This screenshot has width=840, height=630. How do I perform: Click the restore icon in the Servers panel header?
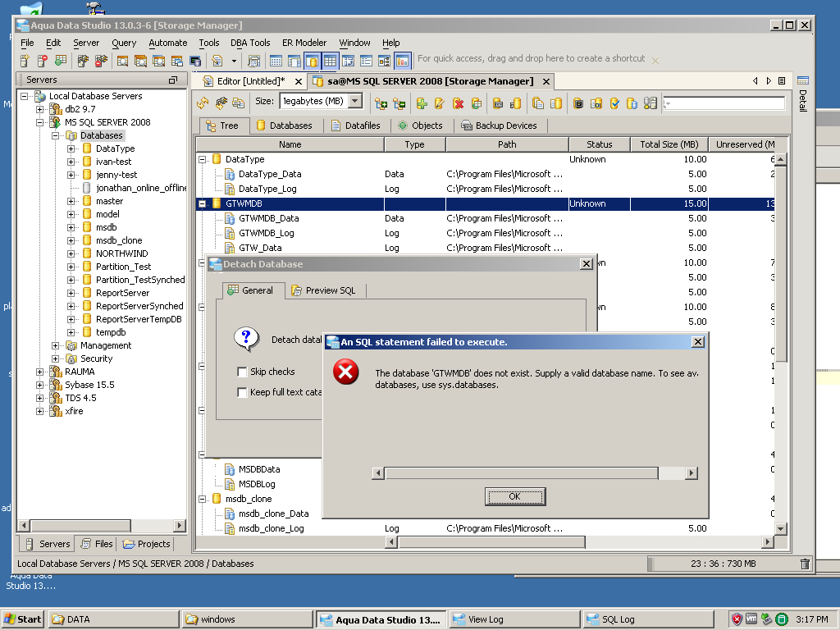172,80
